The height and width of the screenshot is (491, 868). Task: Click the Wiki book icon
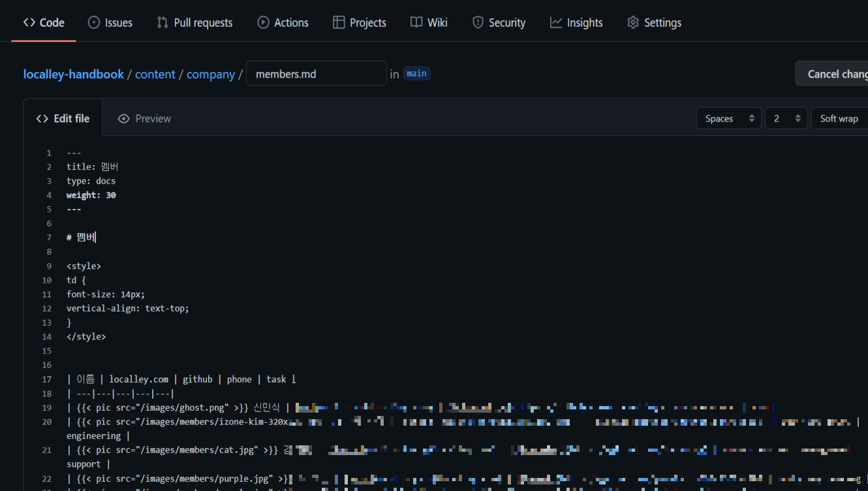click(416, 23)
